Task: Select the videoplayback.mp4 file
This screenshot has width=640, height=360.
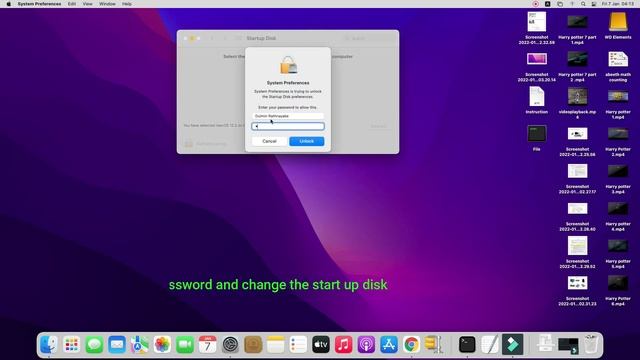Action: click(577, 103)
